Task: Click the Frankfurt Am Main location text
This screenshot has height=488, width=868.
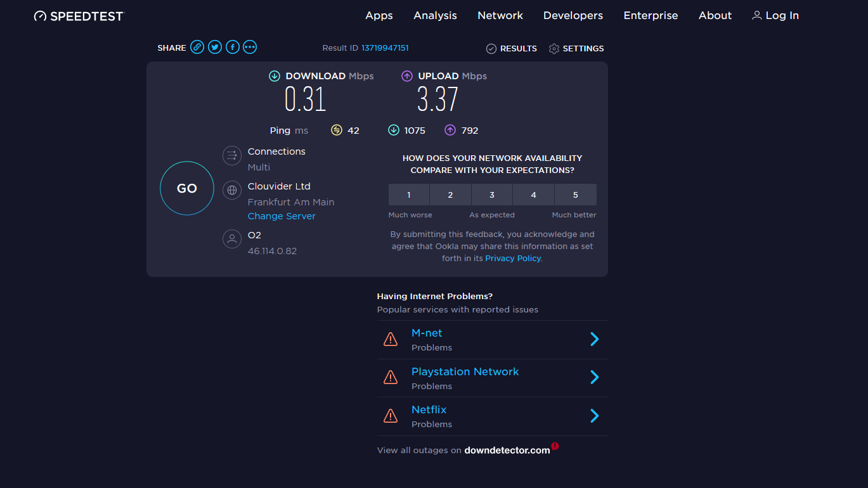Action: point(291,202)
